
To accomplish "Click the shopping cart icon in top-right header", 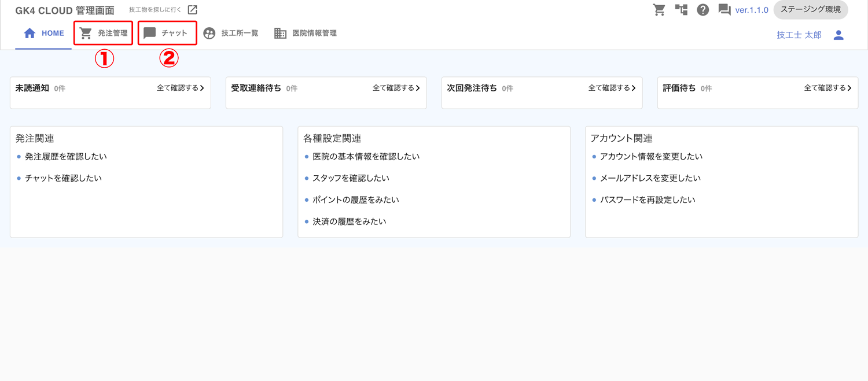I will [x=659, y=10].
